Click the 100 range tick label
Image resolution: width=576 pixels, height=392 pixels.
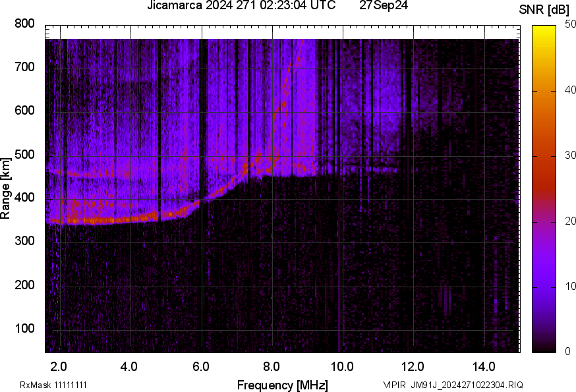click(x=24, y=329)
